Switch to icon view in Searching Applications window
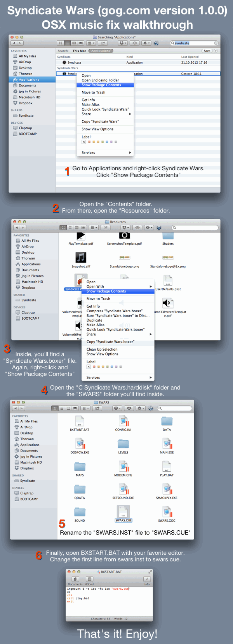Viewport: 233px width, 644px height. (60, 43)
